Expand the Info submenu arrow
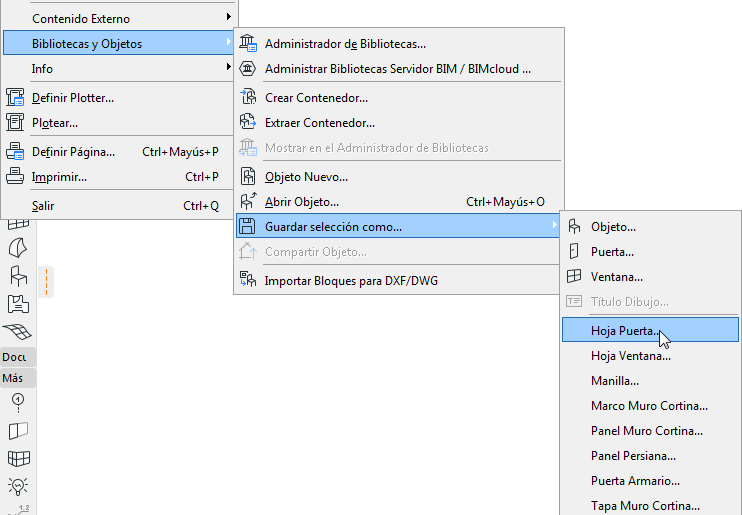The width and height of the screenshot is (742, 515). point(229,67)
